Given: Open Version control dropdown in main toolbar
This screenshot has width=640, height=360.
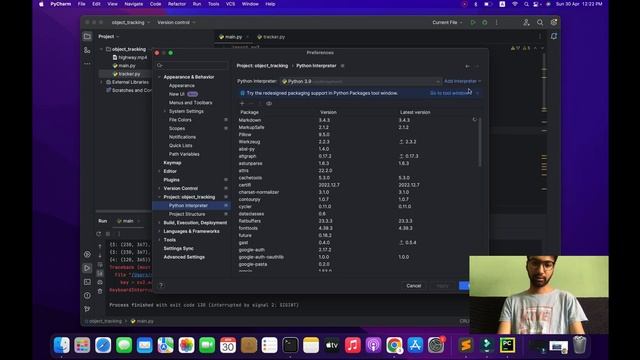Looking at the screenshot, I should click(176, 22).
